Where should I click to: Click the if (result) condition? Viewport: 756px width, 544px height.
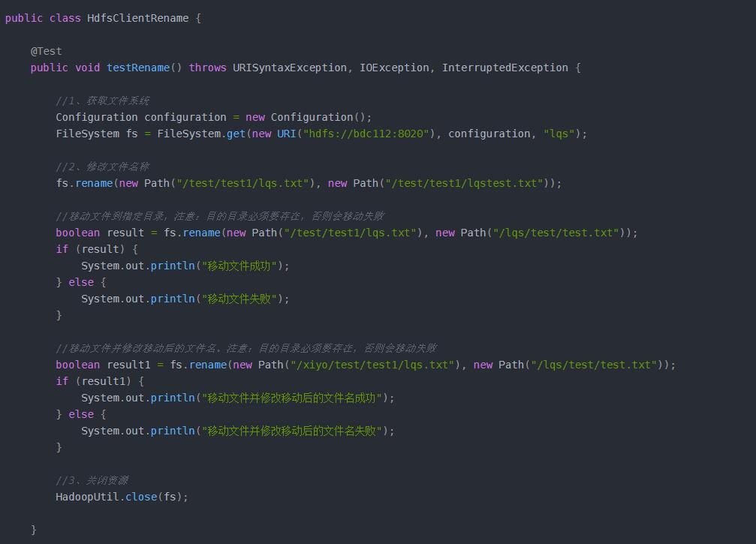[96, 249]
